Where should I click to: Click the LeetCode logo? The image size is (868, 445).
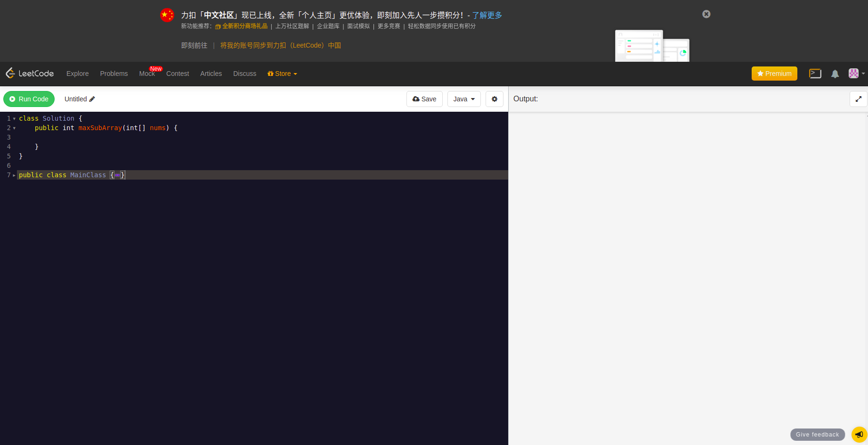click(30, 74)
